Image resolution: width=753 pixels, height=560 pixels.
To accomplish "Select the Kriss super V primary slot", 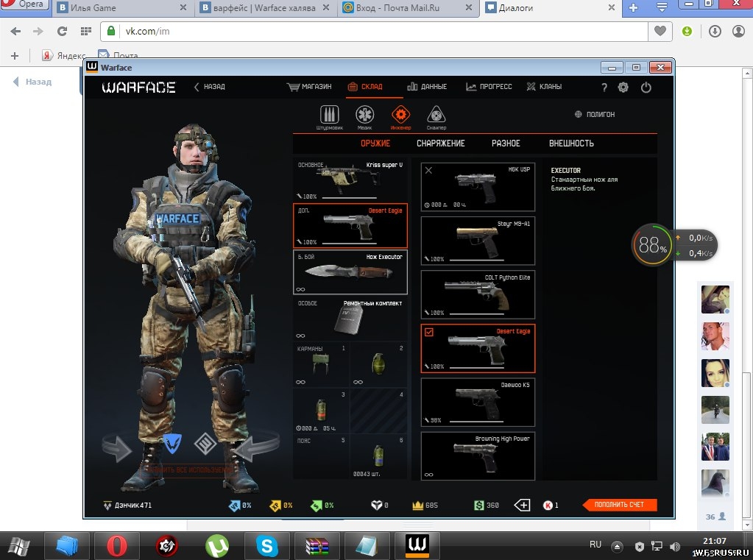I will [x=350, y=180].
